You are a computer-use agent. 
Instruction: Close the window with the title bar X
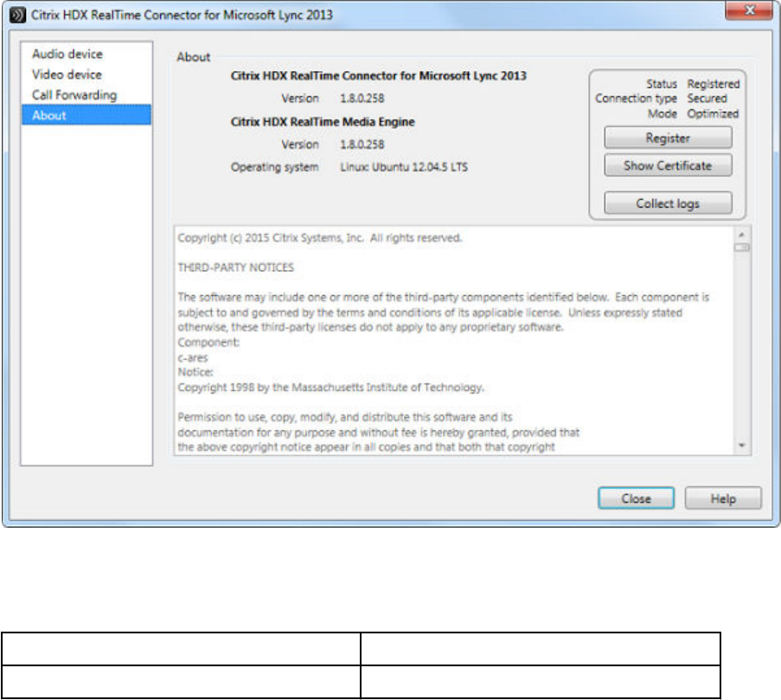749,10
